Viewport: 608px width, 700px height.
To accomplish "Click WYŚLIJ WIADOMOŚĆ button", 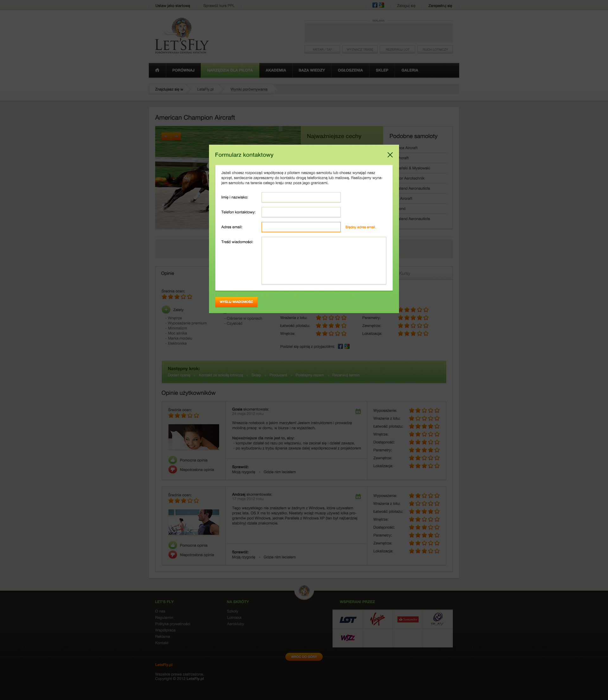I will point(236,302).
